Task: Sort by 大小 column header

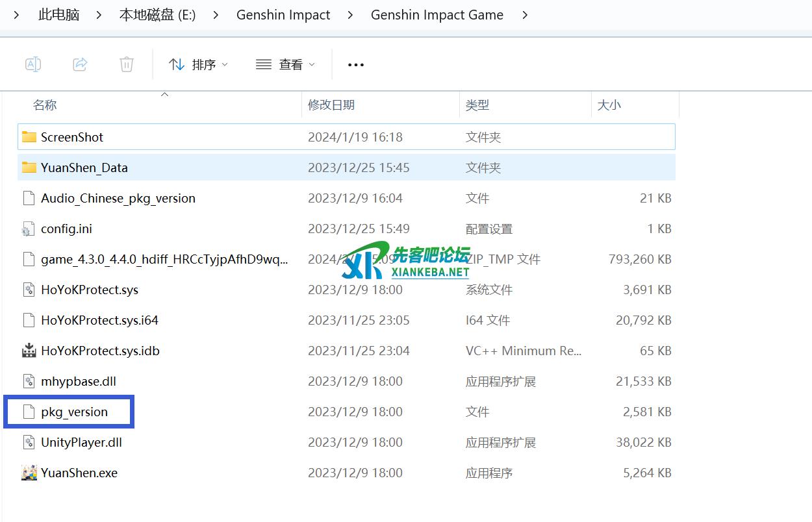Action: tap(609, 105)
